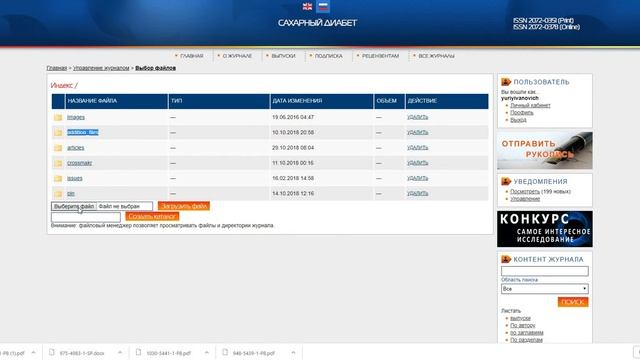Image resolution: width=640 pixels, height=360 pixels.
Task: Switch site language to Russian flag
Action: [323, 7]
